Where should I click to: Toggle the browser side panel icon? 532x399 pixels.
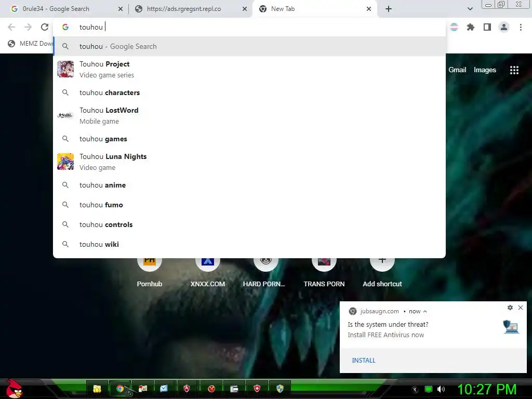point(487,27)
